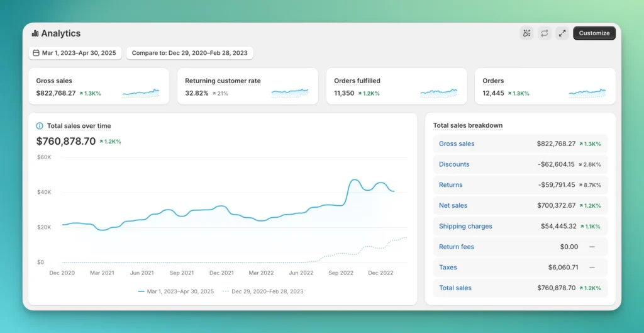
Task: Open the Discounts link in sales breakdown
Action: coord(454,164)
